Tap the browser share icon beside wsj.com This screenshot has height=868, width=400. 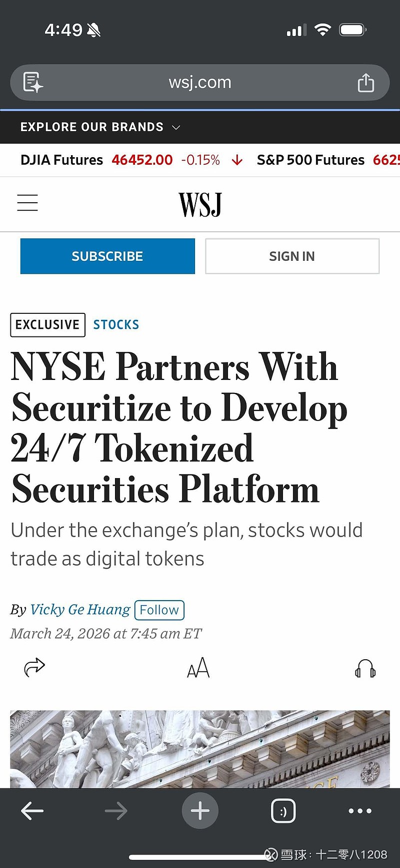365,83
